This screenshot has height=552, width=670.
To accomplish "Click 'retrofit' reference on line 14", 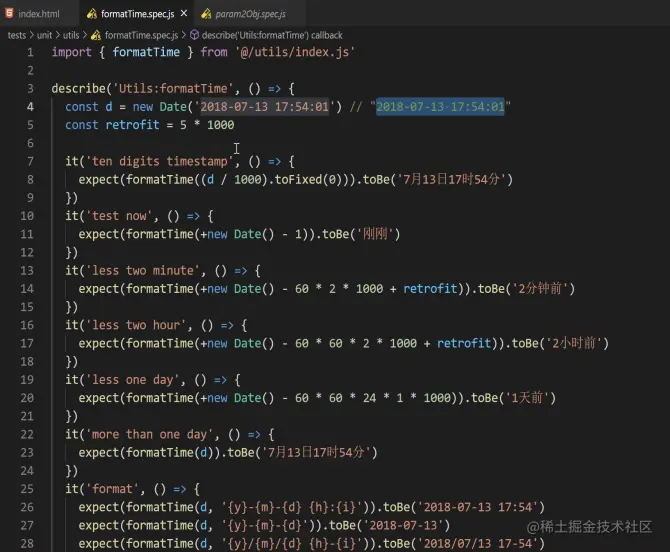I will pyautogui.click(x=430, y=289).
